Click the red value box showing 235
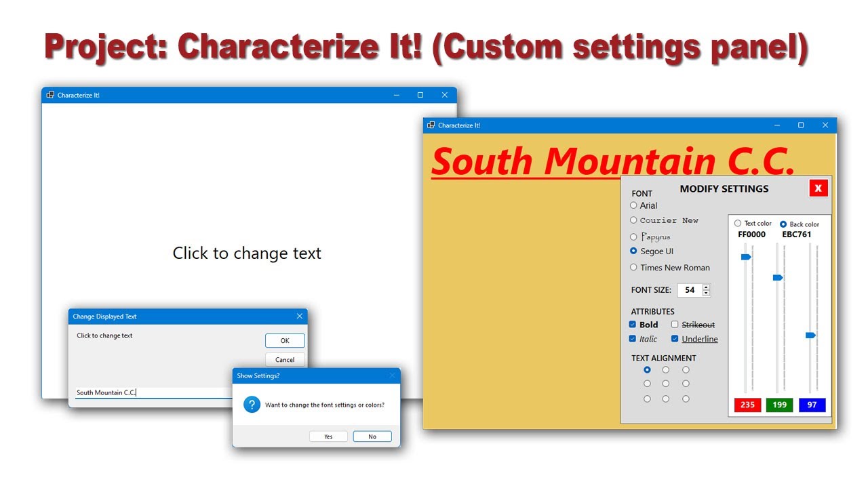This screenshot has width=868, height=488. pyautogui.click(x=747, y=405)
